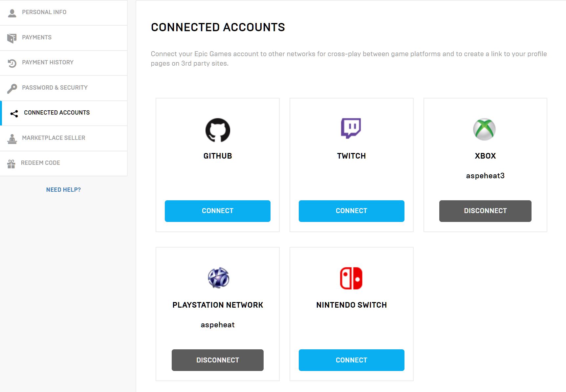The width and height of the screenshot is (566, 392).
Task: Click the cross-play description paragraph
Action: click(349, 58)
